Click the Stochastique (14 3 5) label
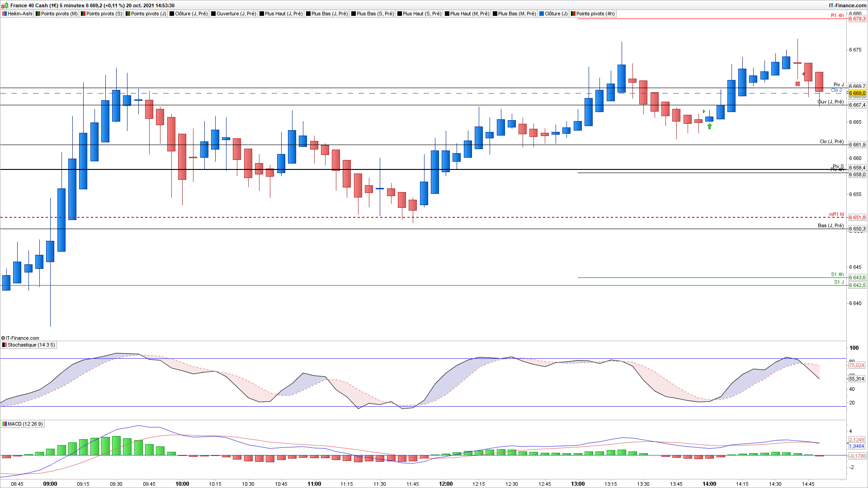 (31, 345)
